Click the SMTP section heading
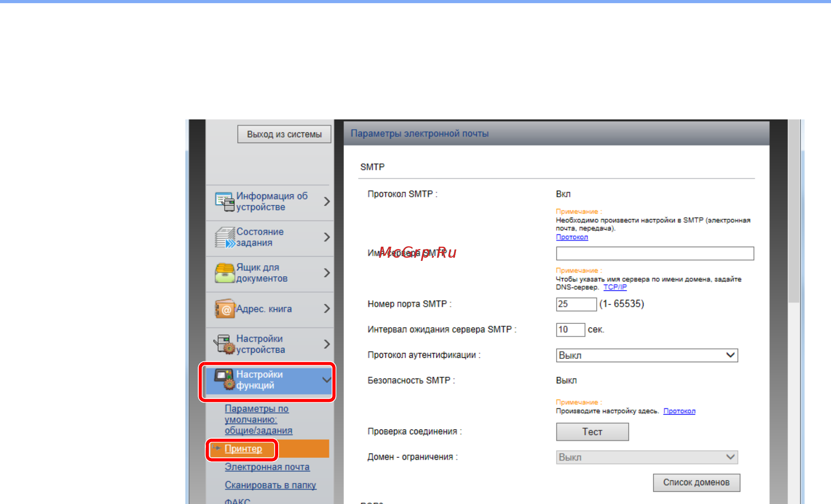 pyautogui.click(x=372, y=167)
